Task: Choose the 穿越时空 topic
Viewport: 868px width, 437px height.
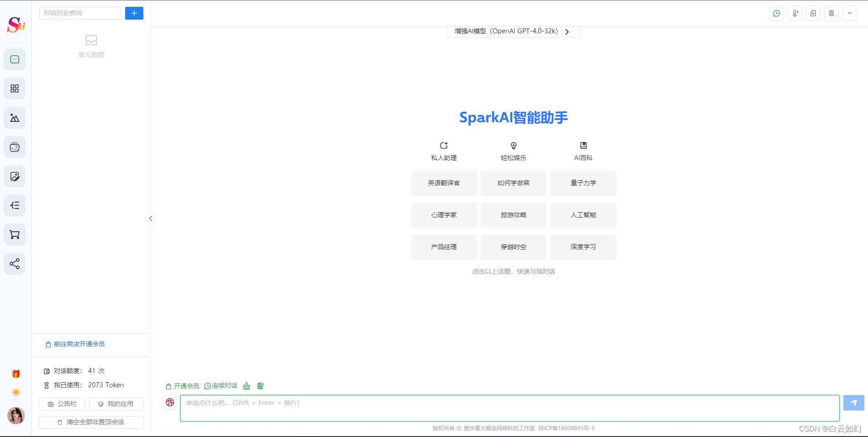Action: point(514,247)
